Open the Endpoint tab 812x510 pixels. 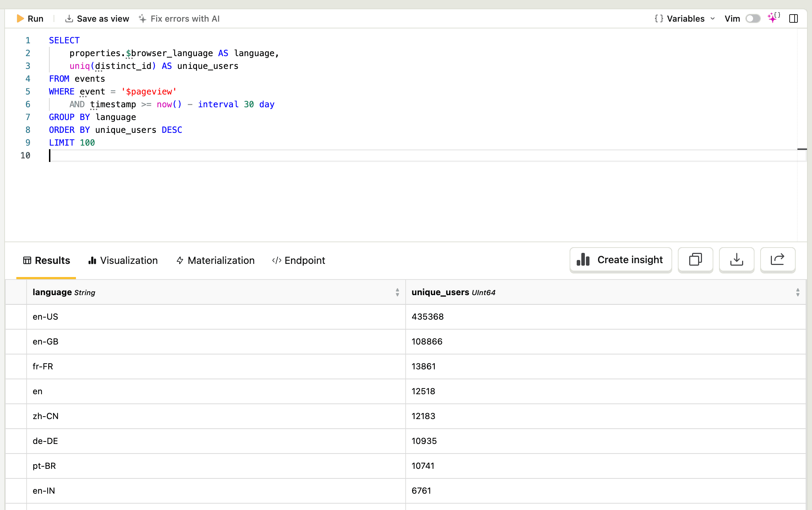click(298, 260)
